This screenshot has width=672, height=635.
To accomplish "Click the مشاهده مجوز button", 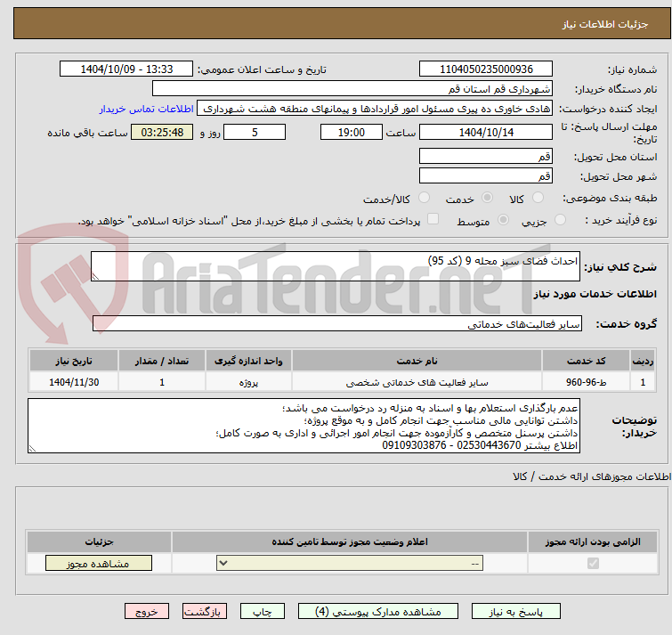I will coord(99,564).
